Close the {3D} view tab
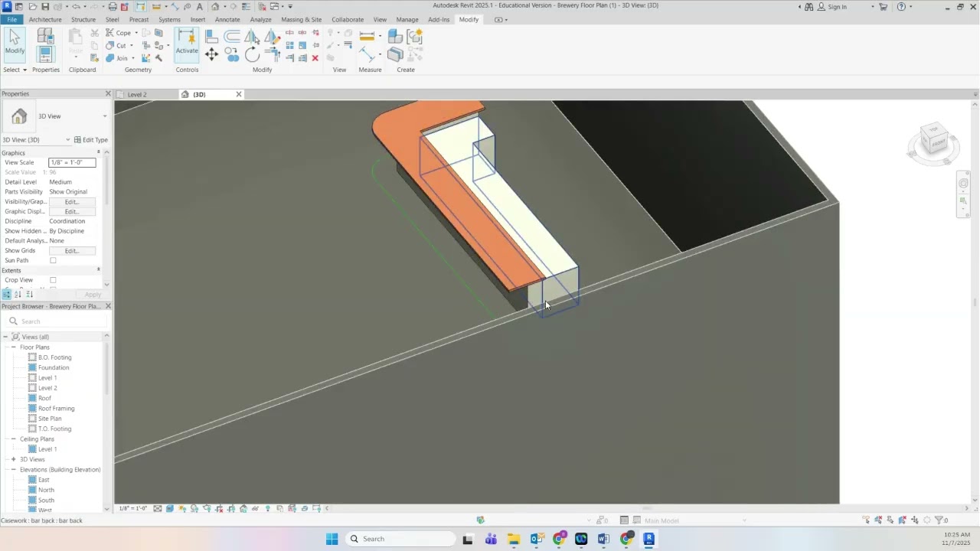 [x=239, y=95]
